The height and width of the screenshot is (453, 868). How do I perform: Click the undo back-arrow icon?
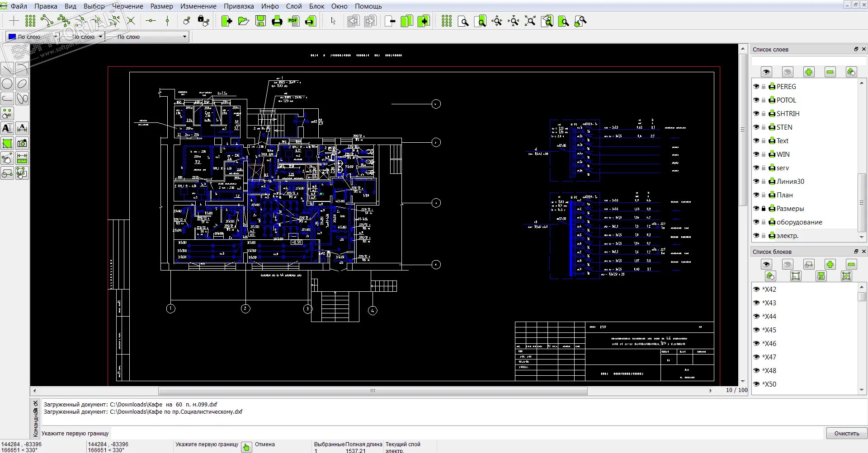353,21
